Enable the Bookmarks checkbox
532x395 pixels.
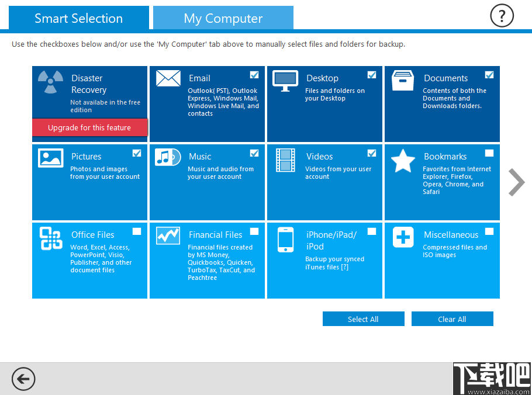[x=489, y=153]
